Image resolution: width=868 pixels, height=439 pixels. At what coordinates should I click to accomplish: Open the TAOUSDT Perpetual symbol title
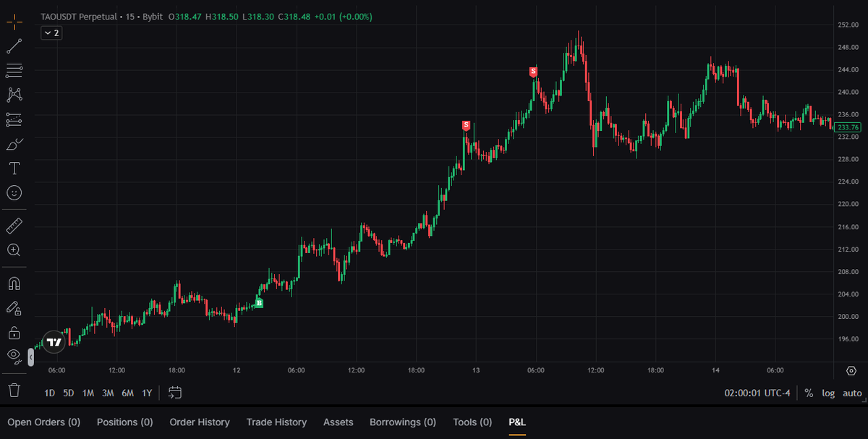(x=79, y=16)
